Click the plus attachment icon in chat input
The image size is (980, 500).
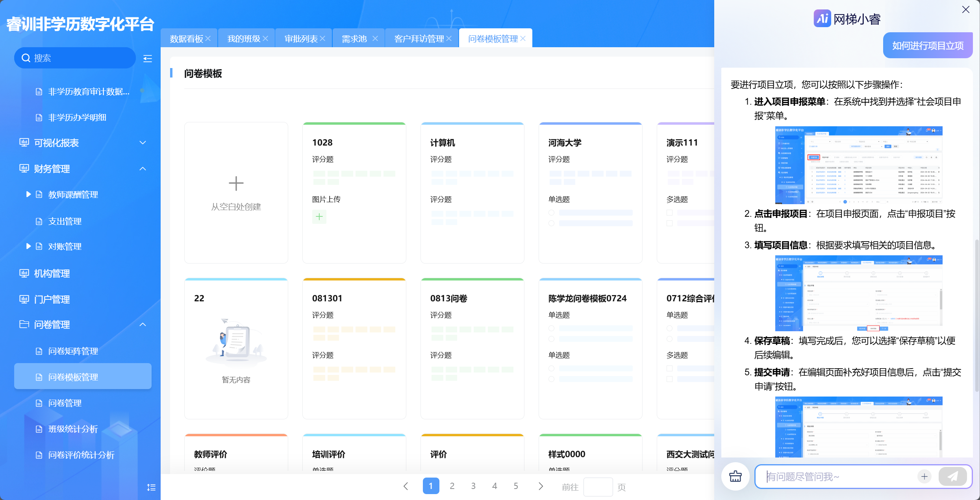(924, 476)
